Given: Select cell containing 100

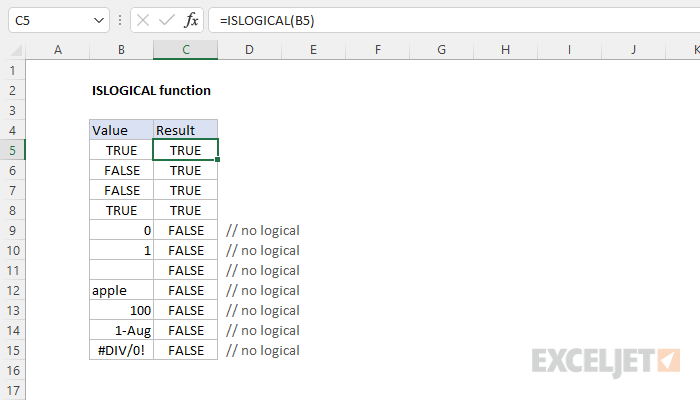Looking at the screenshot, I should [121, 310].
